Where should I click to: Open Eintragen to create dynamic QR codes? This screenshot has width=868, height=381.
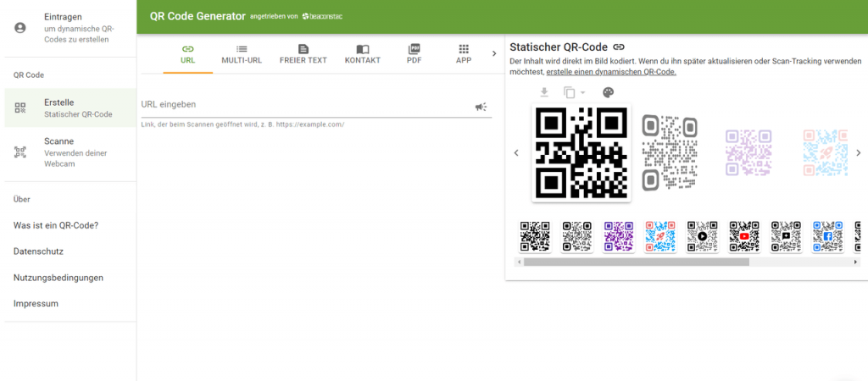70,28
